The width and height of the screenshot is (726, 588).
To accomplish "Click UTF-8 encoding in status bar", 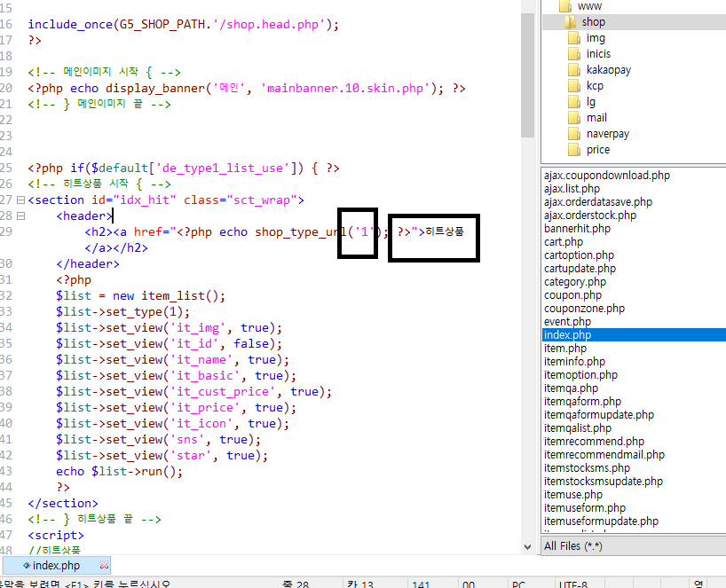I will [x=573, y=584].
